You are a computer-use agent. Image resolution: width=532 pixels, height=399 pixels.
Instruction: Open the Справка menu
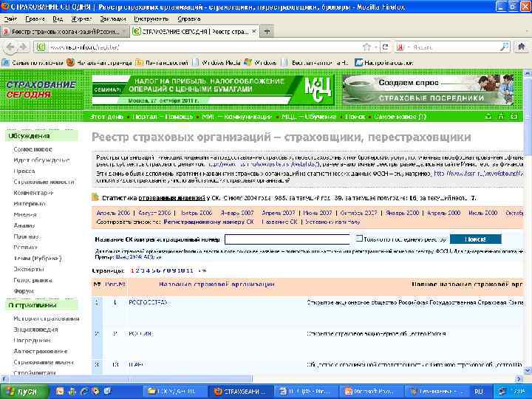click(x=189, y=19)
